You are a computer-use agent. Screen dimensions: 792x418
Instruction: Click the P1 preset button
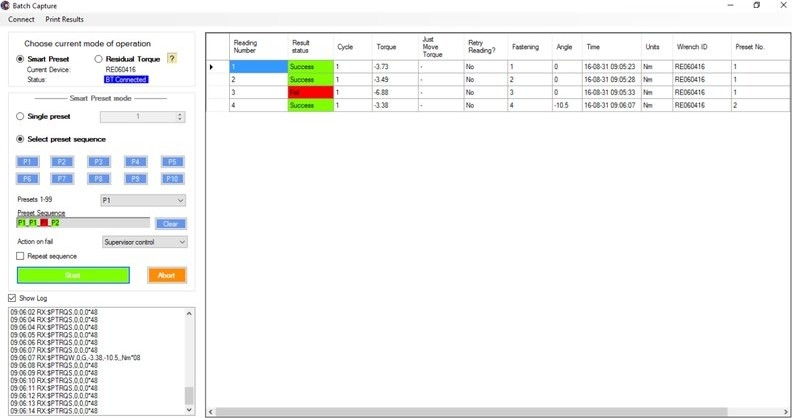[27, 161]
